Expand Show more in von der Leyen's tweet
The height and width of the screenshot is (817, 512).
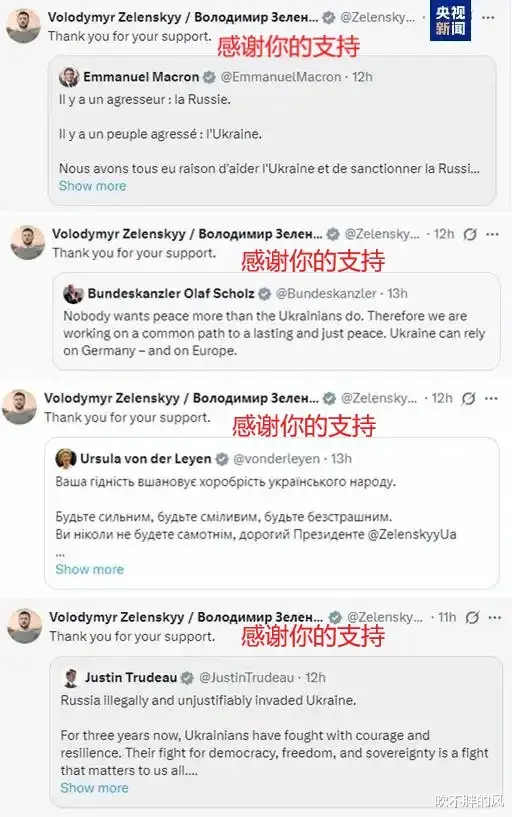(x=90, y=570)
